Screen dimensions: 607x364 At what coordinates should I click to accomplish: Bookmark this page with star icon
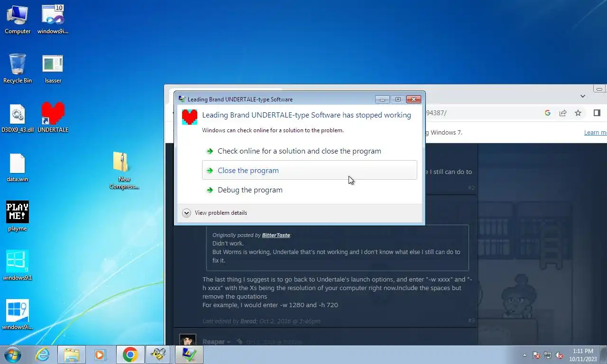(x=578, y=113)
